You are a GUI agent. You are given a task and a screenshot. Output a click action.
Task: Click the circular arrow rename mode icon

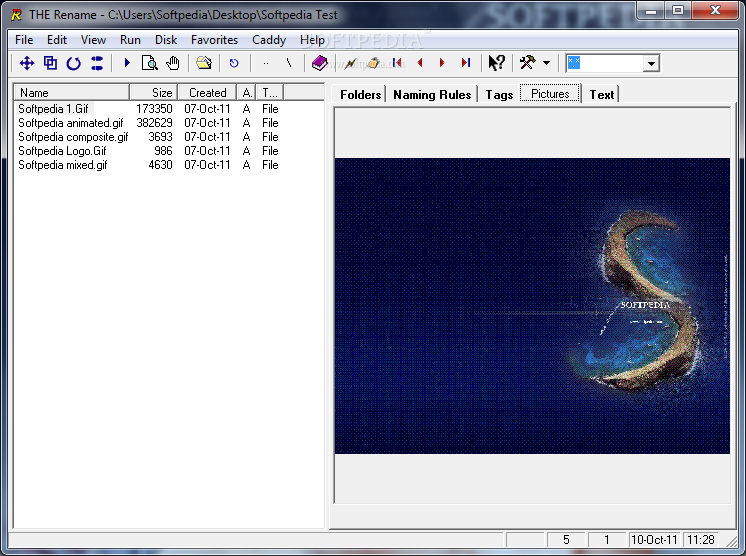[x=73, y=63]
